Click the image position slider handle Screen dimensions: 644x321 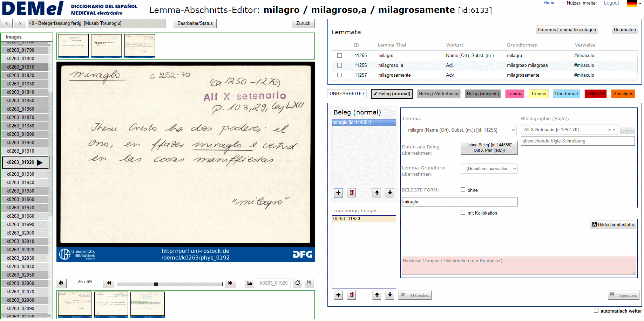point(156,284)
